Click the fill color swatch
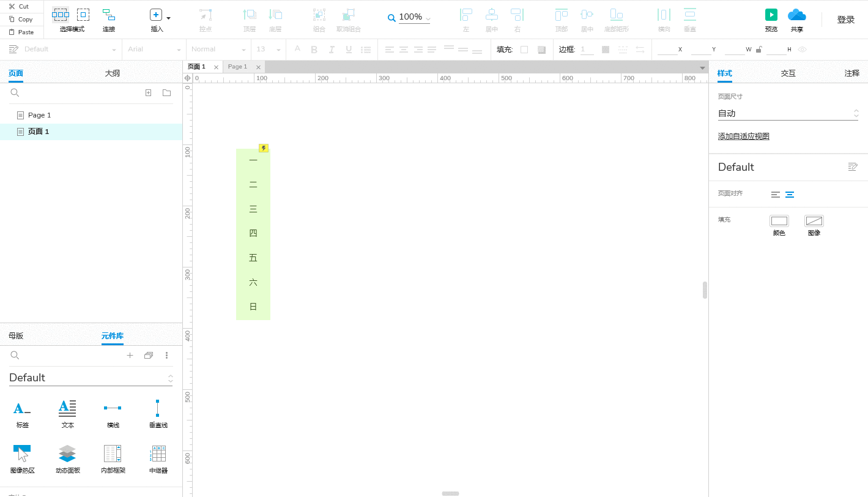Image resolution: width=868 pixels, height=497 pixels. [524, 50]
